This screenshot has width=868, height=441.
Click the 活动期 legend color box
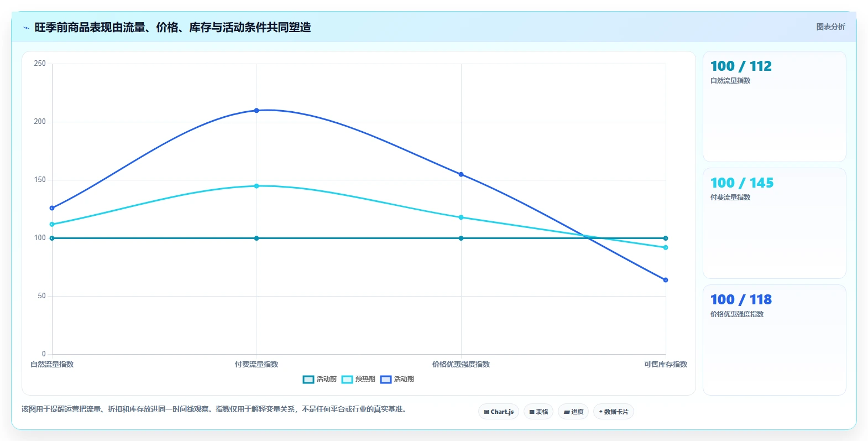tap(386, 379)
